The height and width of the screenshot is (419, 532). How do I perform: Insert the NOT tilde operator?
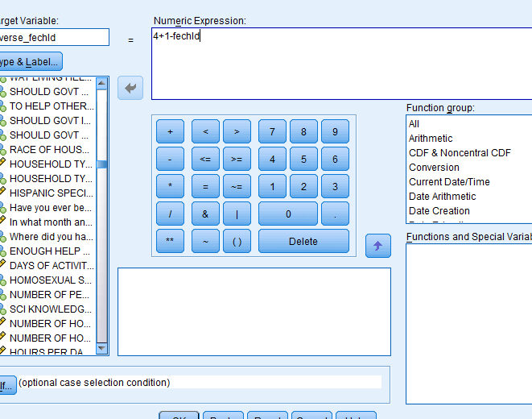click(205, 241)
